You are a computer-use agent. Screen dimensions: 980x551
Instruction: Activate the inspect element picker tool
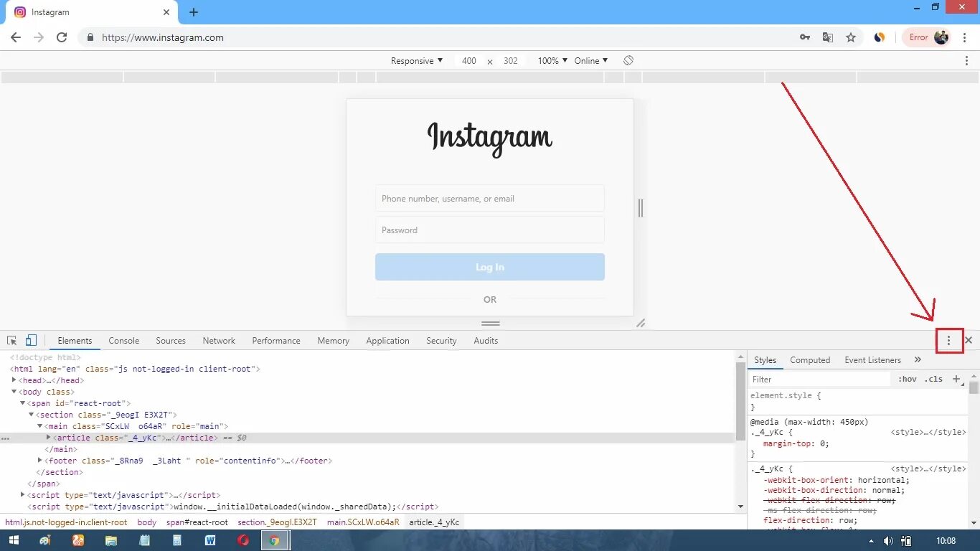pyautogui.click(x=12, y=341)
